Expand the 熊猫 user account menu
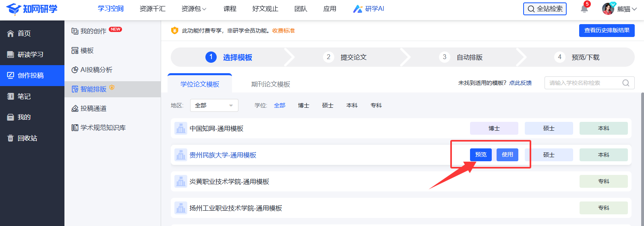This screenshot has width=644, height=226. tap(627, 9)
